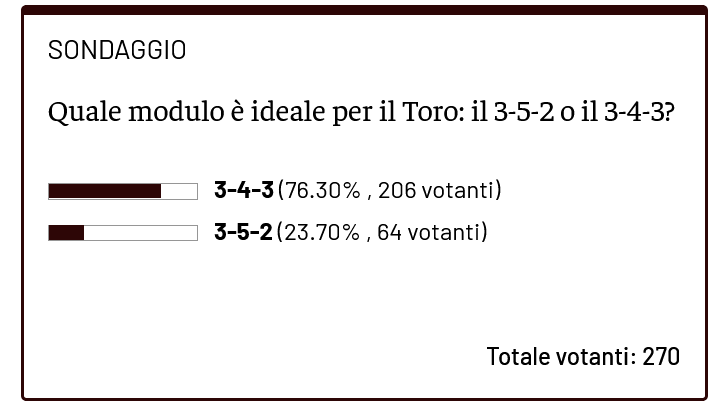
Task: Click the poll question about Toro's ideal formation
Action: 361,112
